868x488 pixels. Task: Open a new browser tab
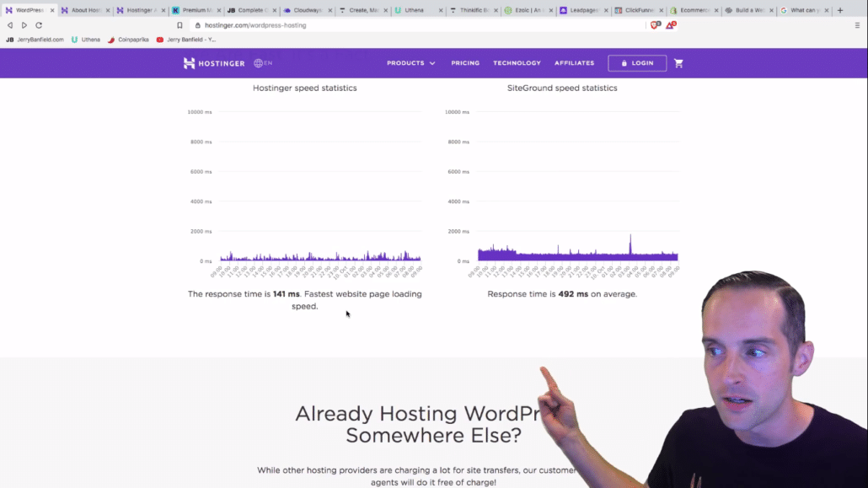coord(839,10)
